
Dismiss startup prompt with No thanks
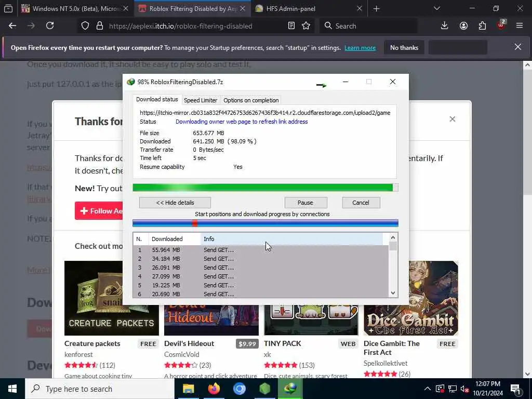404,48
